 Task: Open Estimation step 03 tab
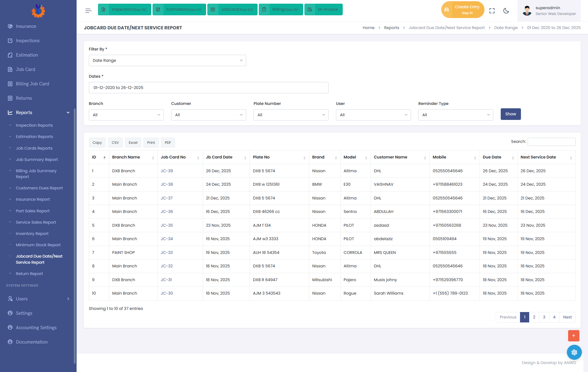179,9
